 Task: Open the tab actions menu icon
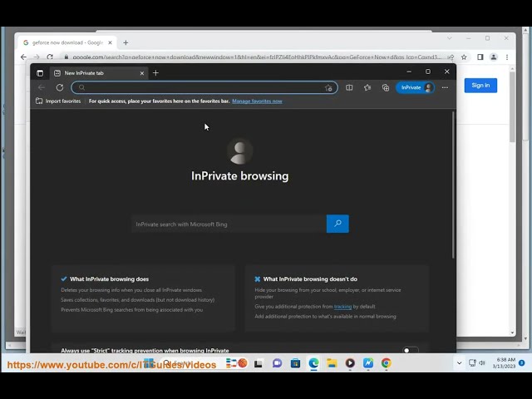(40, 73)
